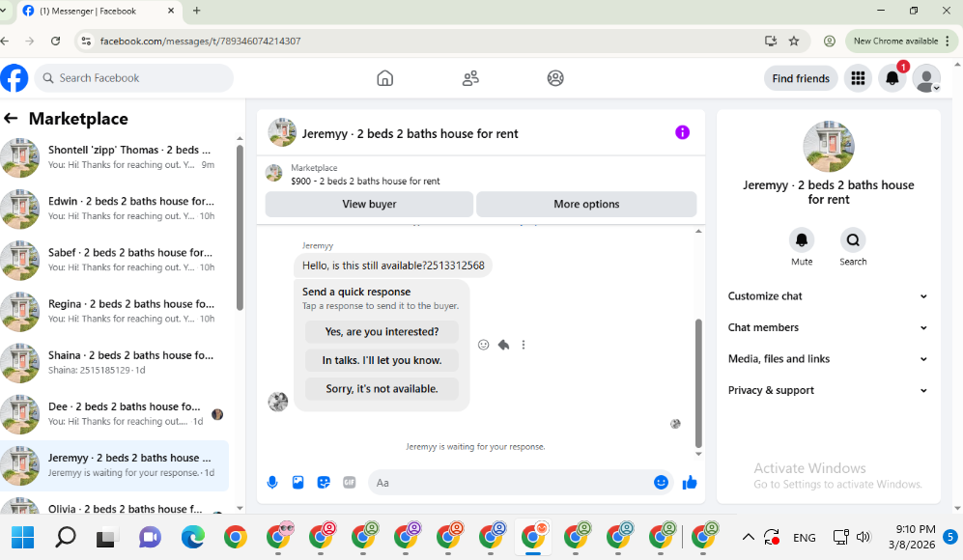Open the Windows Start menu
The image size is (963, 560).
(x=23, y=537)
